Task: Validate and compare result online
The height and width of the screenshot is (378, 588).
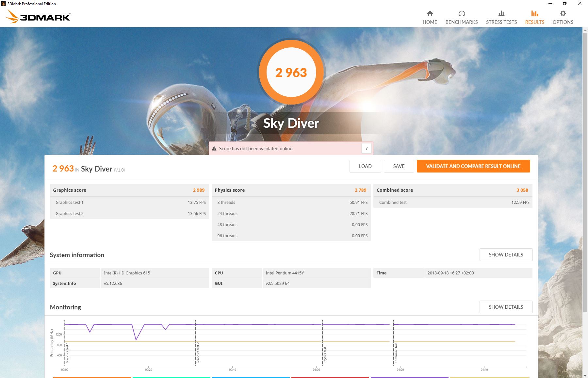Action: point(473,166)
